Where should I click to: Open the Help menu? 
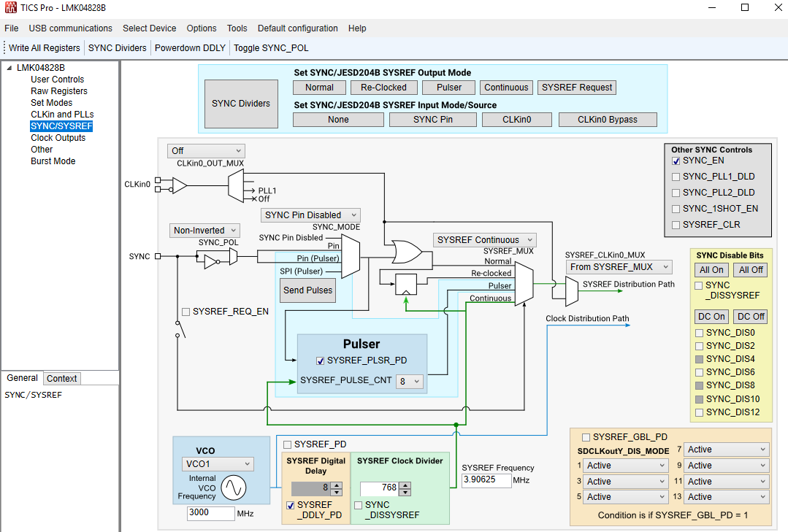coord(357,28)
